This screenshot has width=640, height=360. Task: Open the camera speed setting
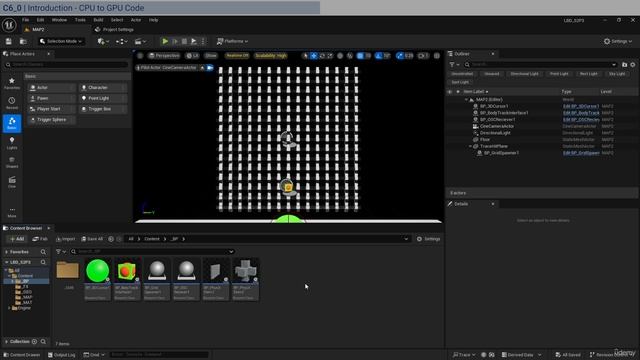423,56
